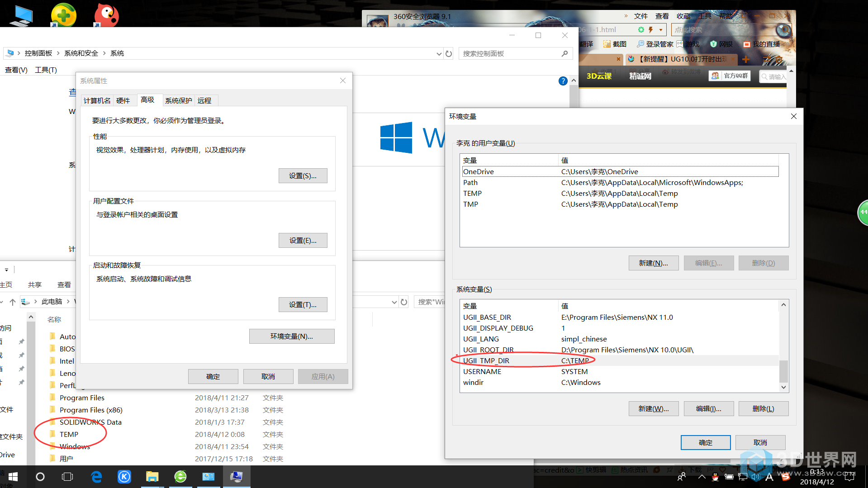
Task: Select TEMP folder in File Explorer
Action: pyautogui.click(x=69, y=434)
